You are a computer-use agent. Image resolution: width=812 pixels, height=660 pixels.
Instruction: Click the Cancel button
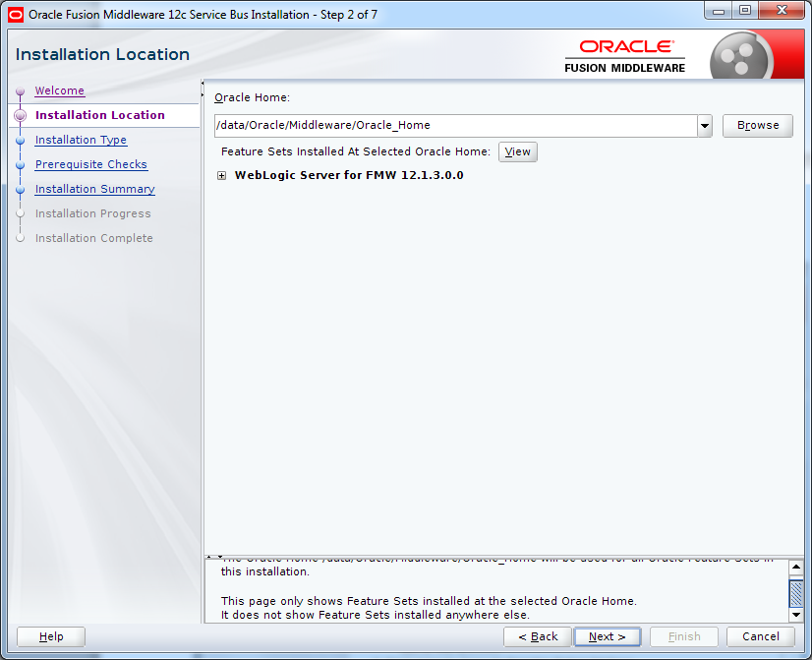761,636
